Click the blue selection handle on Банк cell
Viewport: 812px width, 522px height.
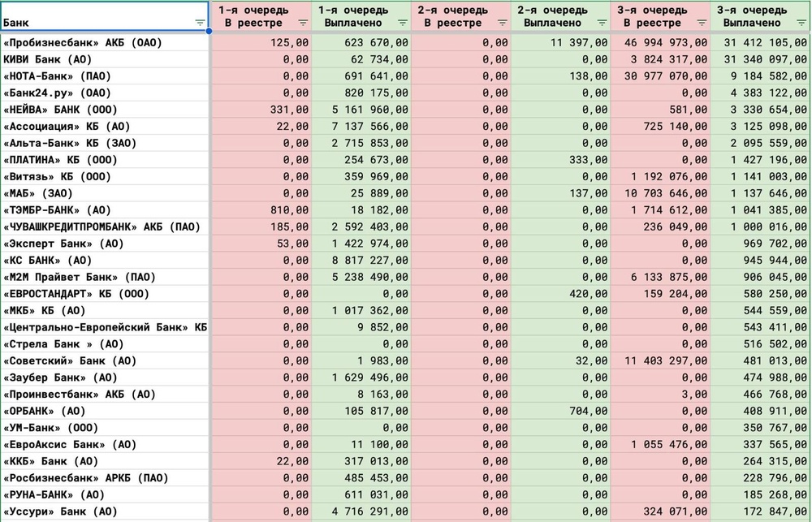pyautogui.click(x=209, y=32)
